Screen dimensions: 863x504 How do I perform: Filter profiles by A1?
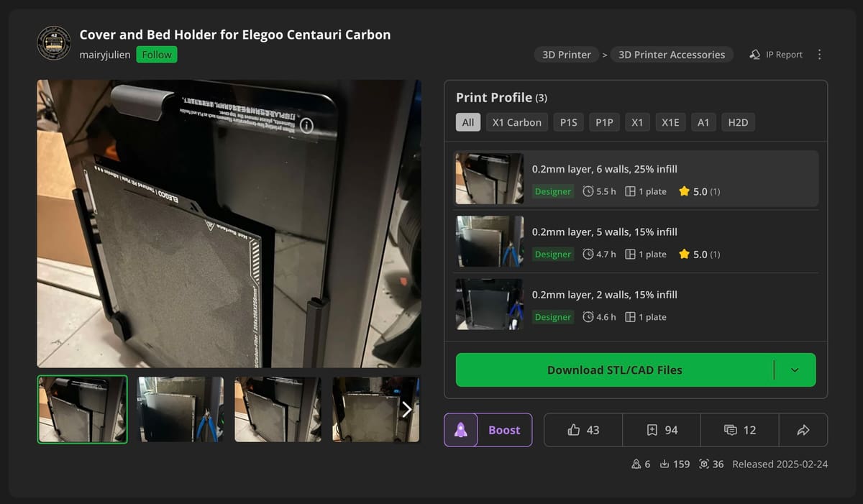703,122
